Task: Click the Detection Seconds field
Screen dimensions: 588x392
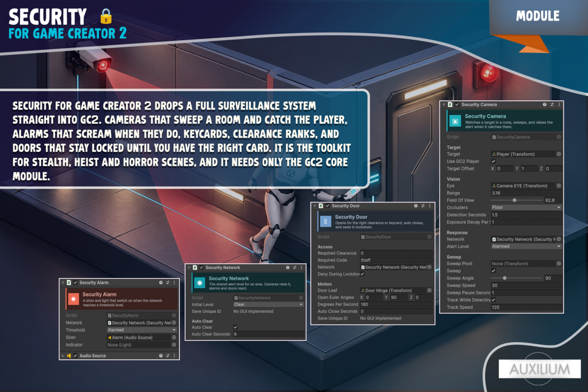Action: 526,215
